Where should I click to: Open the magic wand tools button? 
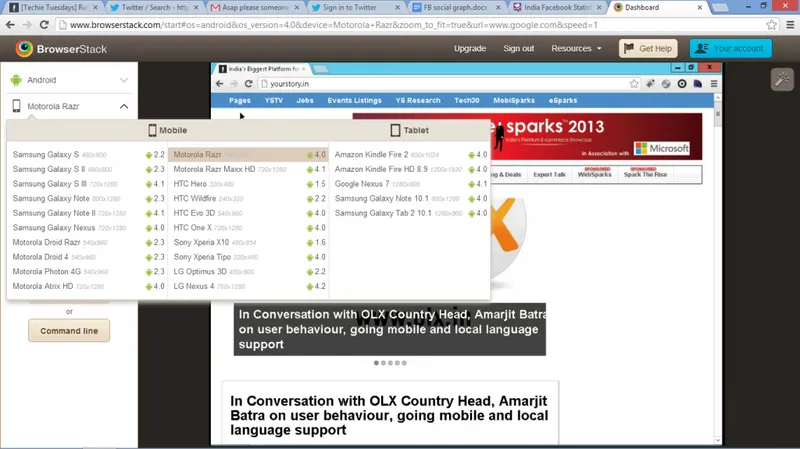[x=782, y=79]
